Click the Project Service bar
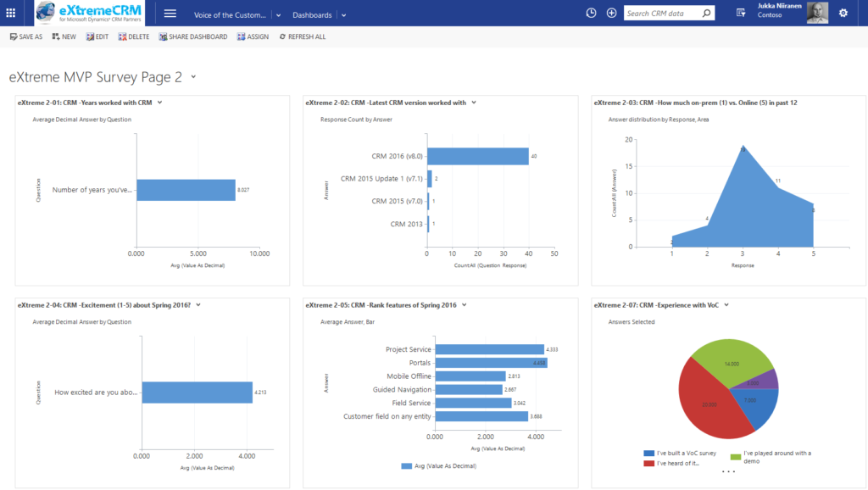The width and height of the screenshot is (868, 490). coord(489,349)
